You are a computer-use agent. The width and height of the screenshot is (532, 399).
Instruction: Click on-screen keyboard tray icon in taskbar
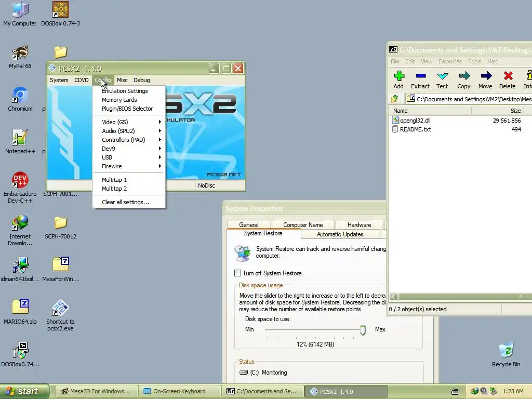pos(455,392)
